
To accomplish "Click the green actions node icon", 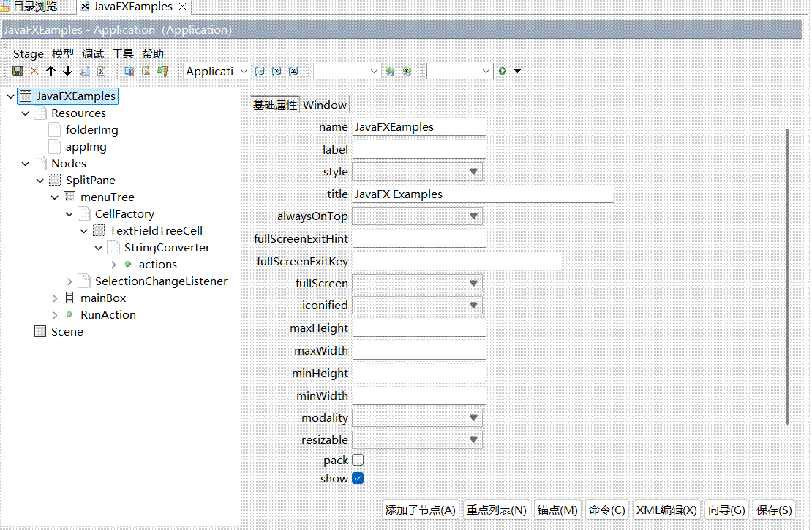I will tap(128, 264).
